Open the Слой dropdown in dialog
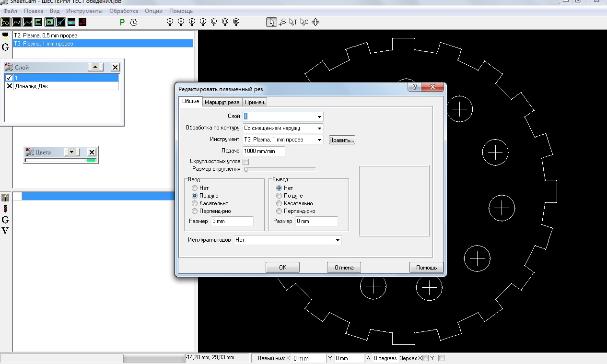 (319, 117)
